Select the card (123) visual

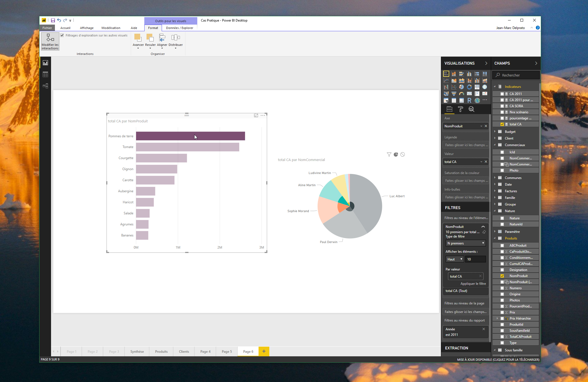point(469,94)
